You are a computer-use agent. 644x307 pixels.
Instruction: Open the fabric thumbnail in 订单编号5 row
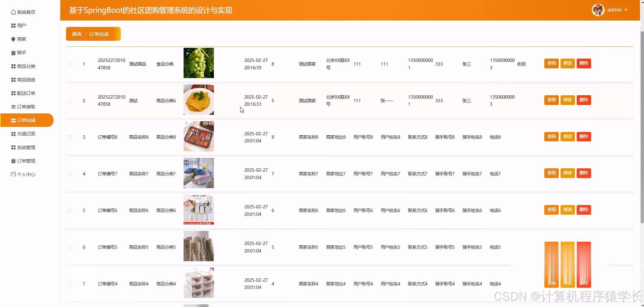coord(199,246)
